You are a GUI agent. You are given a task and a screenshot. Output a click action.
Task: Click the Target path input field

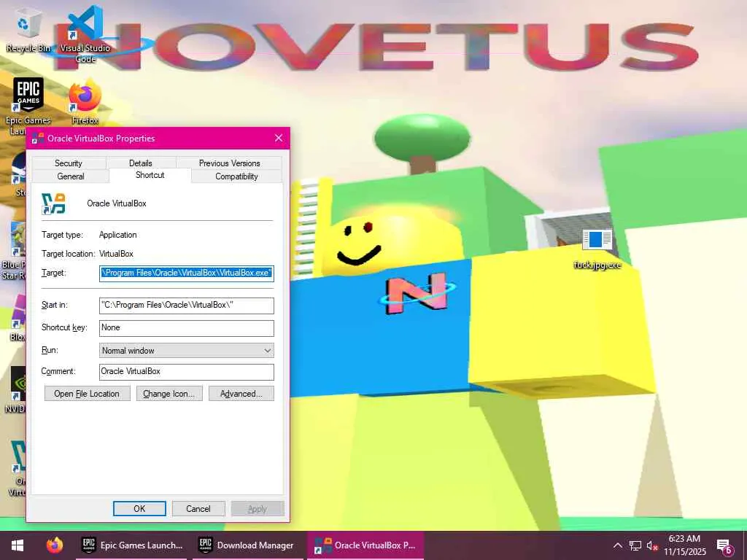click(186, 273)
